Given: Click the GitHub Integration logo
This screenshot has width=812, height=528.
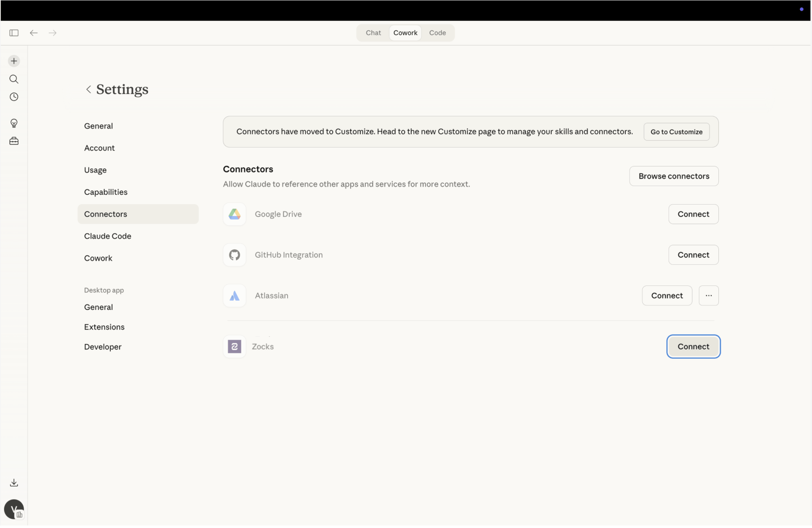Looking at the screenshot, I should click(x=234, y=255).
